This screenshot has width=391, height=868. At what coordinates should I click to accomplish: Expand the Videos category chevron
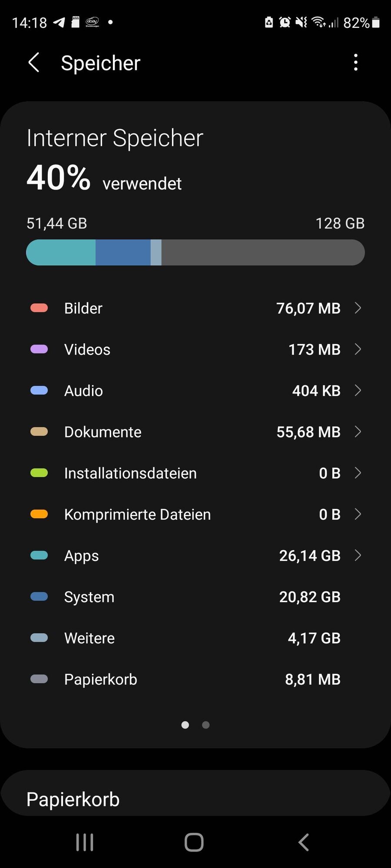click(358, 349)
